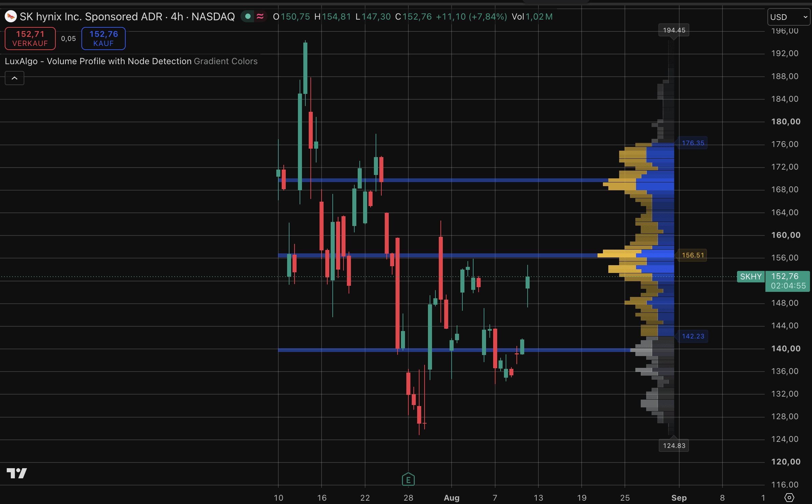The image size is (812, 504).
Task: Click the 142.23 value area label
Action: tap(693, 336)
